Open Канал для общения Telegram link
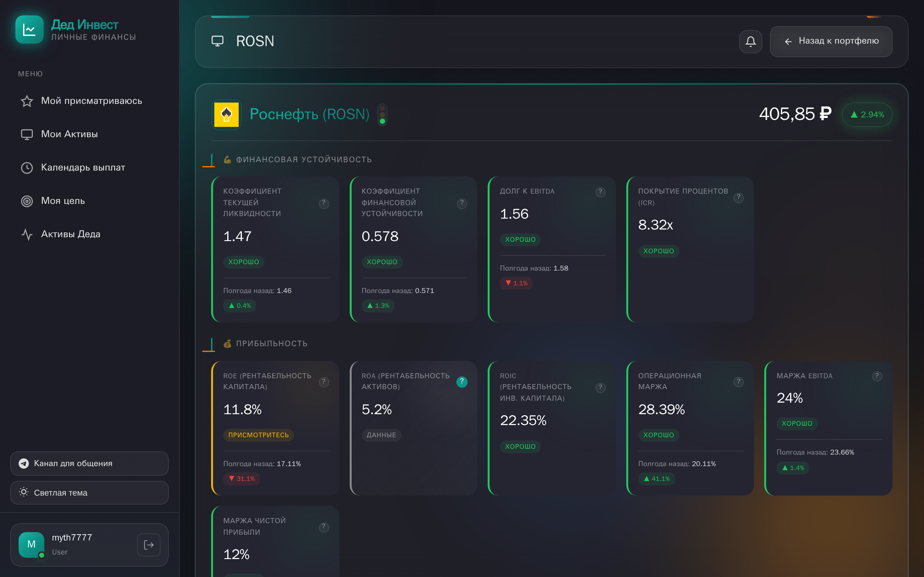The width and height of the screenshot is (924, 577). point(89,463)
